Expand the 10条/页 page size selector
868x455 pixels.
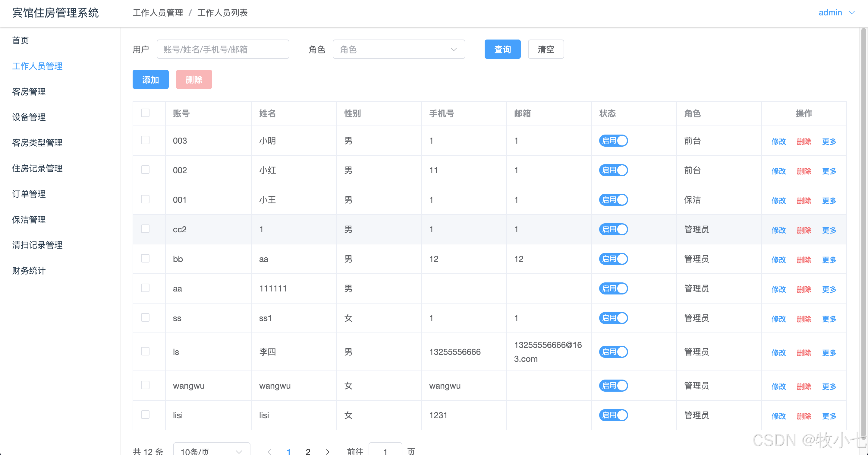[211, 450]
